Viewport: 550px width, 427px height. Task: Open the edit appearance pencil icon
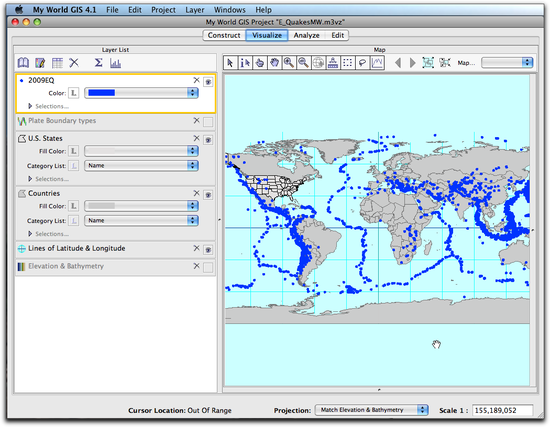pos(40,63)
